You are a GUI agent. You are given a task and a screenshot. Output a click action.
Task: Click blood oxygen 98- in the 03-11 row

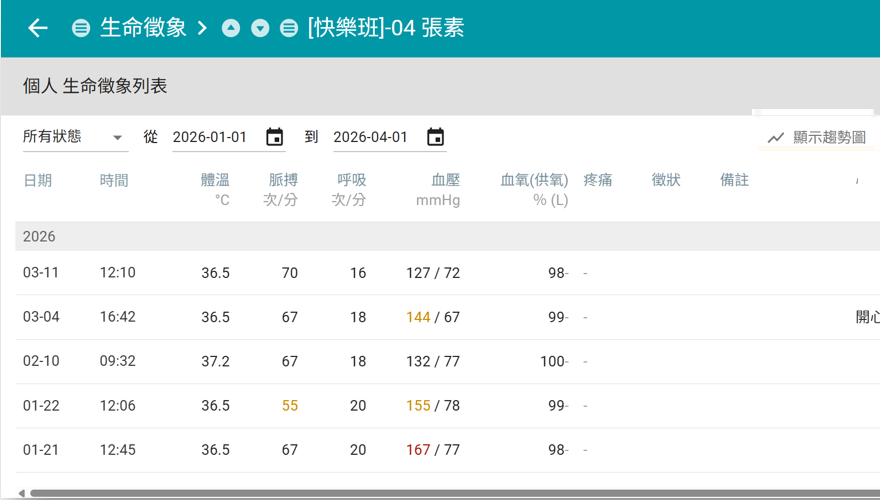point(558,273)
